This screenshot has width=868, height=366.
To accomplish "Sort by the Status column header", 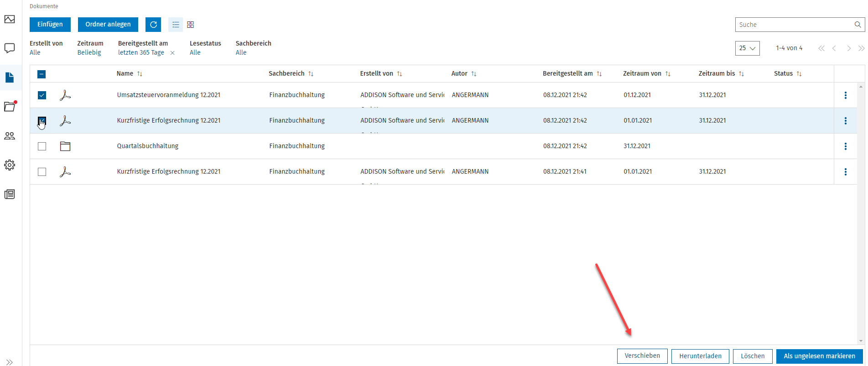I will (x=788, y=74).
